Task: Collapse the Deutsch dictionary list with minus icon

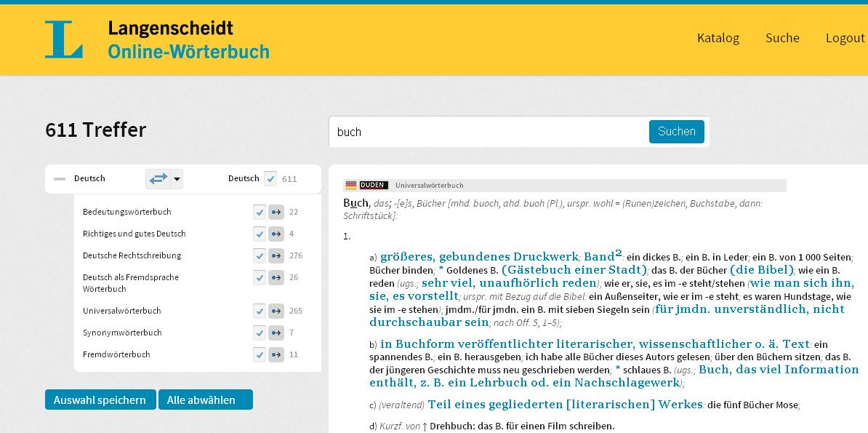Action: [x=60, y=179]
